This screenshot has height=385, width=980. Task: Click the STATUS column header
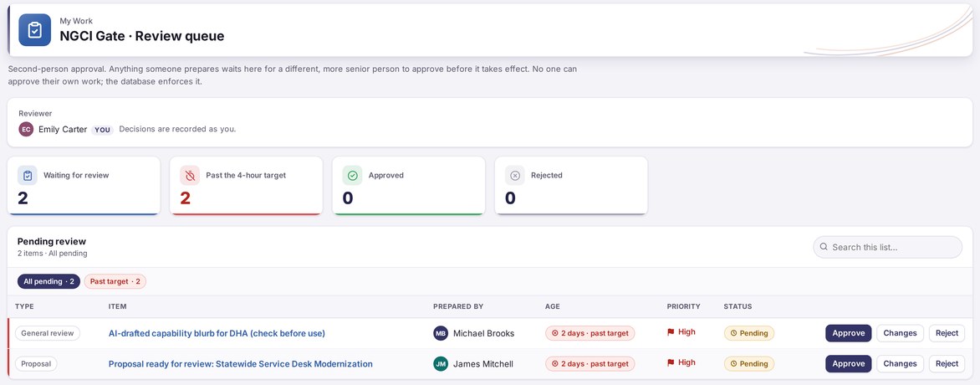pos(738,307)
